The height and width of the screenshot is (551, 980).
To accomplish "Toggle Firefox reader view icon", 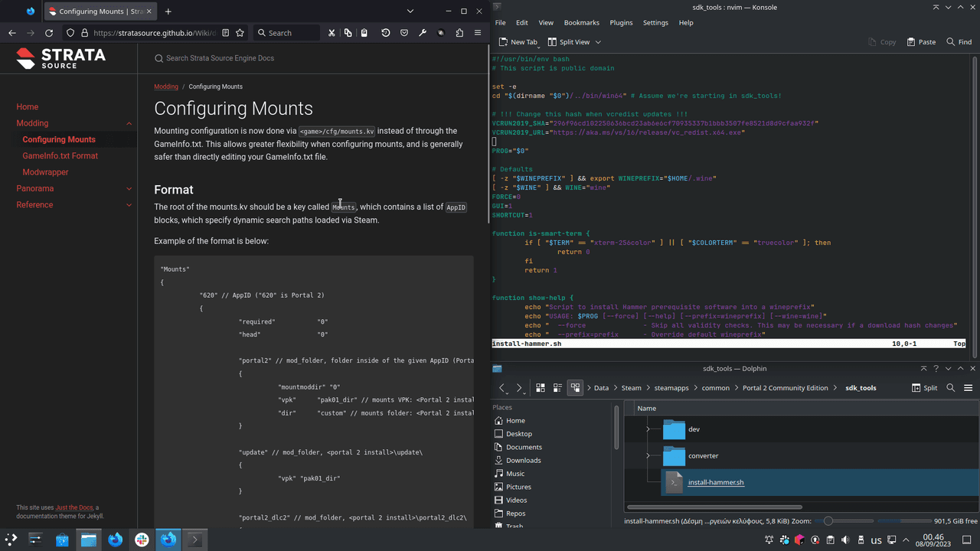I will coord(225,33).
